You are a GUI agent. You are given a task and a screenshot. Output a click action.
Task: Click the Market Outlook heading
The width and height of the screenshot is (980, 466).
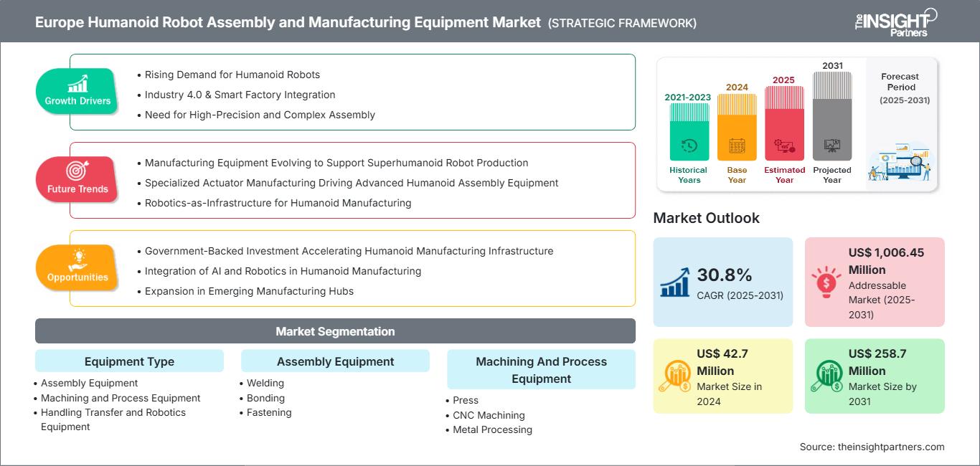pyautogui.click(x=706, y=218)
